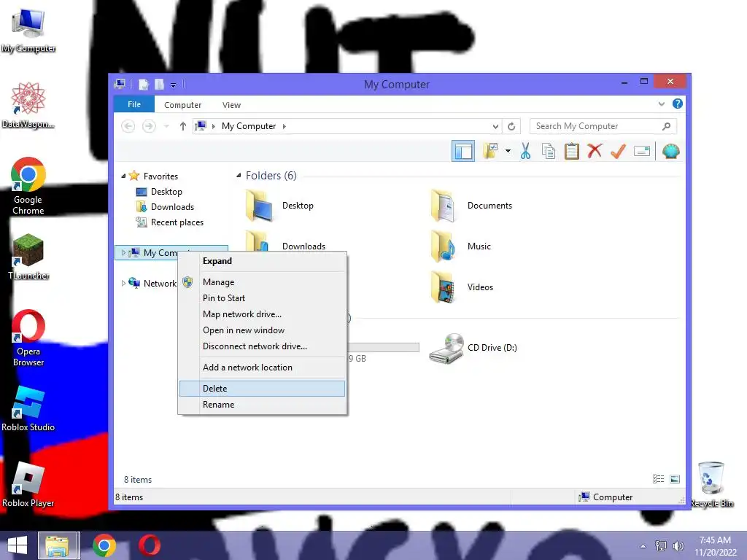Click the orange checkmark Properties icon
The image size is (747, 560).
(x=618, y=152)
